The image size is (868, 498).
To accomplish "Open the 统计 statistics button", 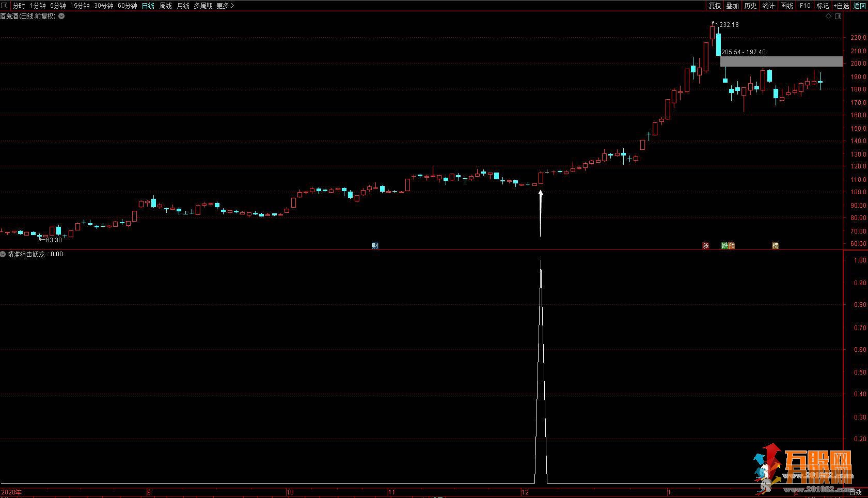I will pyautogui.click(x=768, y=6).
